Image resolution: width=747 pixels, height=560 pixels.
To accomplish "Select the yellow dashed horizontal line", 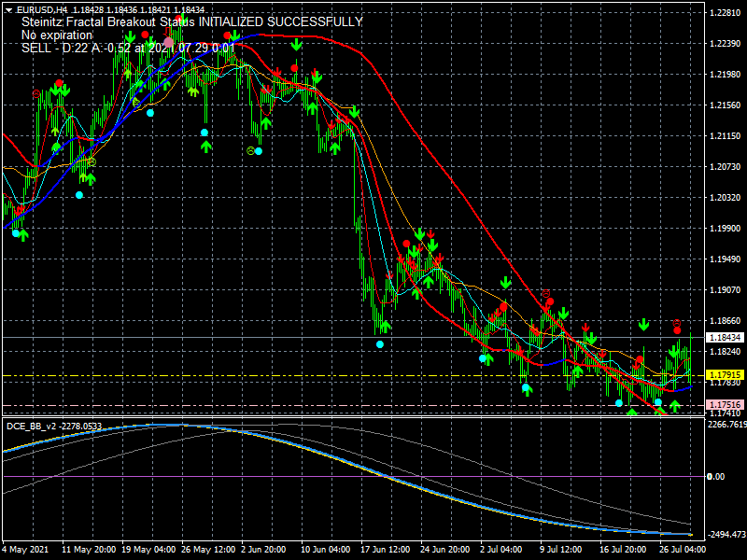I will pos(354,376).
